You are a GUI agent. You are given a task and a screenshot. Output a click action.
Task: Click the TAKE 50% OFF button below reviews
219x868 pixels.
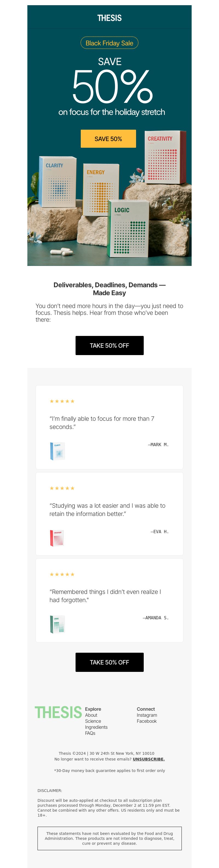(x=109, y=662)
